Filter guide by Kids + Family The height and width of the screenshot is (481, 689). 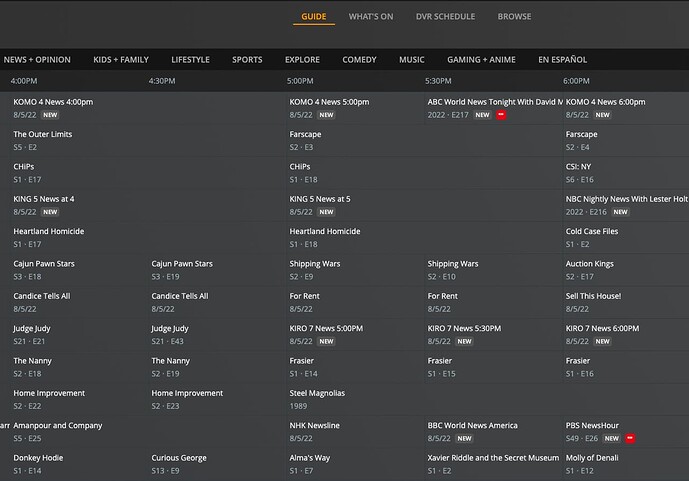coord(121,60)
